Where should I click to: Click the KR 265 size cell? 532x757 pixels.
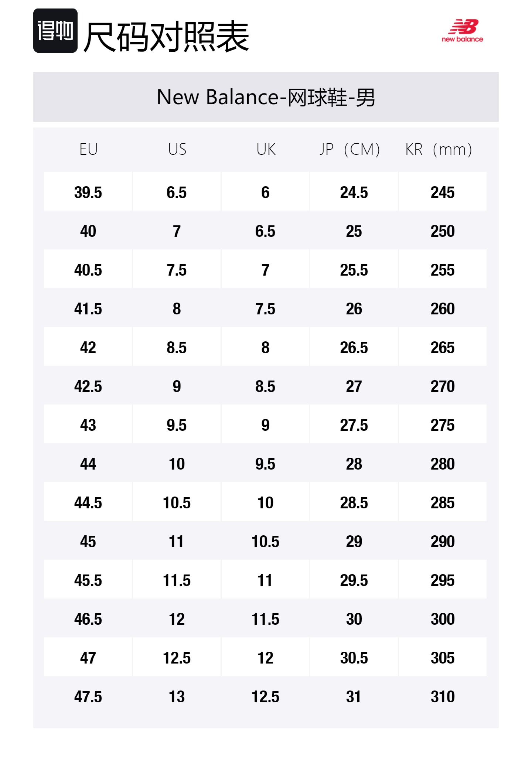click(443, 348)
